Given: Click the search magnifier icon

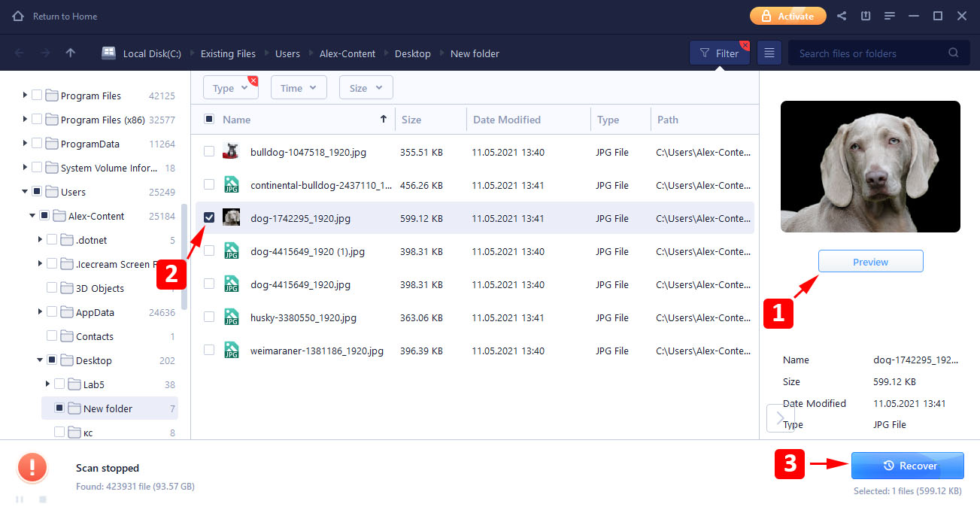Looking at the screenshot, I should pyautogui.click(x=954, y=53).
